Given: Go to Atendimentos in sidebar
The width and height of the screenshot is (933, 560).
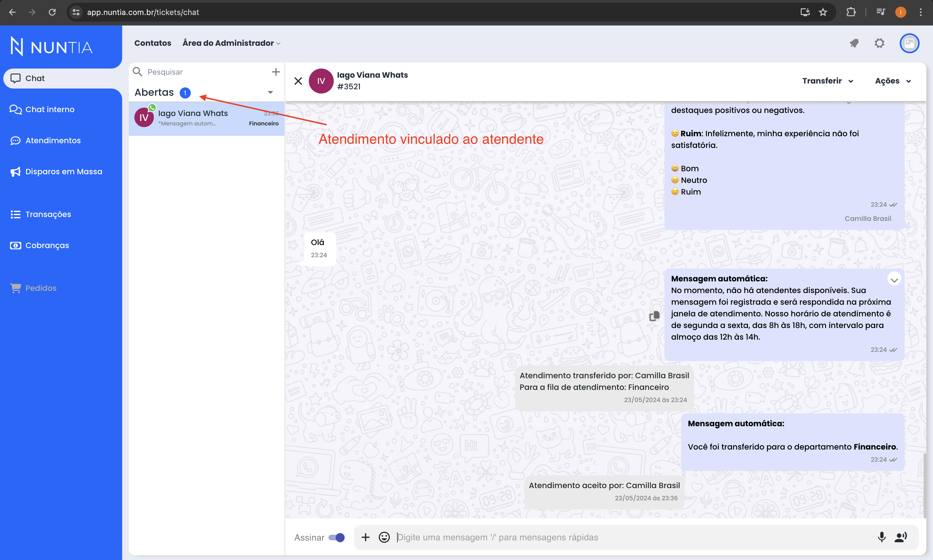Looking at the screenshot, I should (x=45, y=140).
